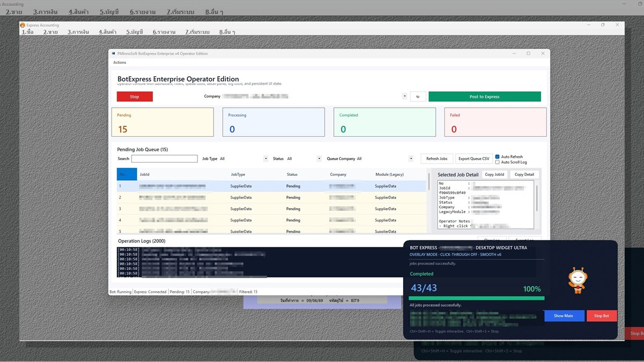Viewport: 644px width, 362px height.
Task: Open 4.สินค้า menu in rearmost window's top bar
Action: click(x=78, y=11)
